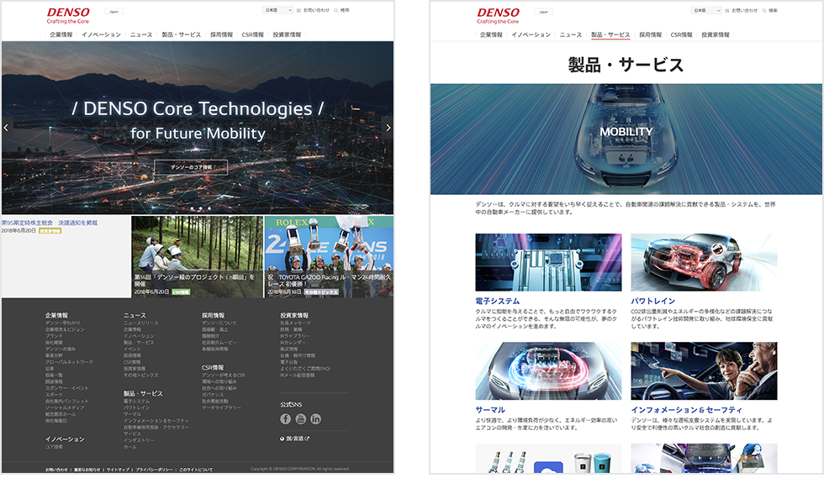
Task: Open 企業情報 menu in right page nav
Action: click(x=491, y=34)
